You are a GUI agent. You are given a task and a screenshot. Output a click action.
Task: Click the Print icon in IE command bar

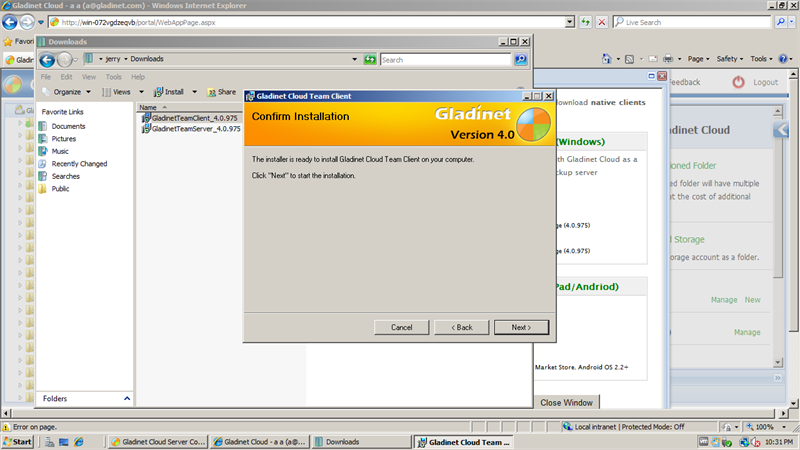point(668,59)
